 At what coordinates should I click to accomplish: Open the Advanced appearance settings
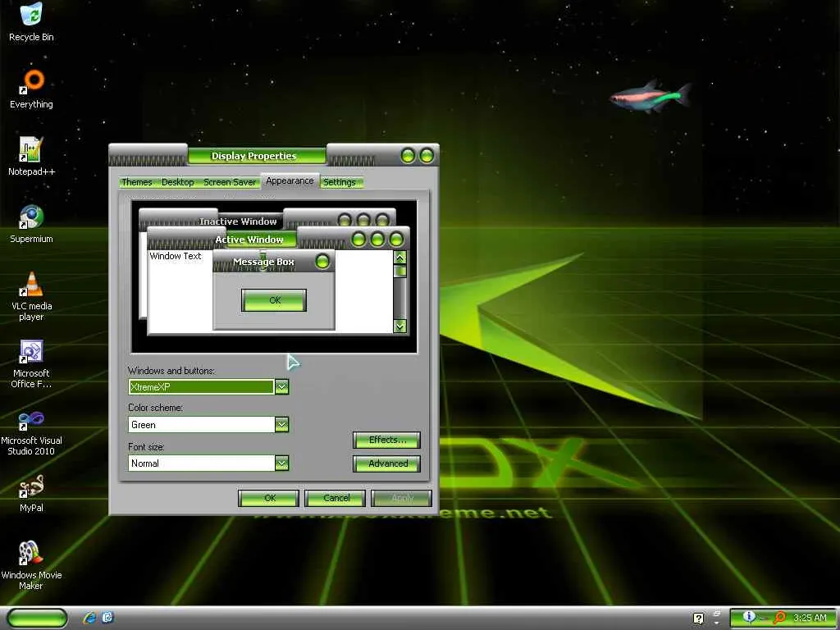click(387, 463)
